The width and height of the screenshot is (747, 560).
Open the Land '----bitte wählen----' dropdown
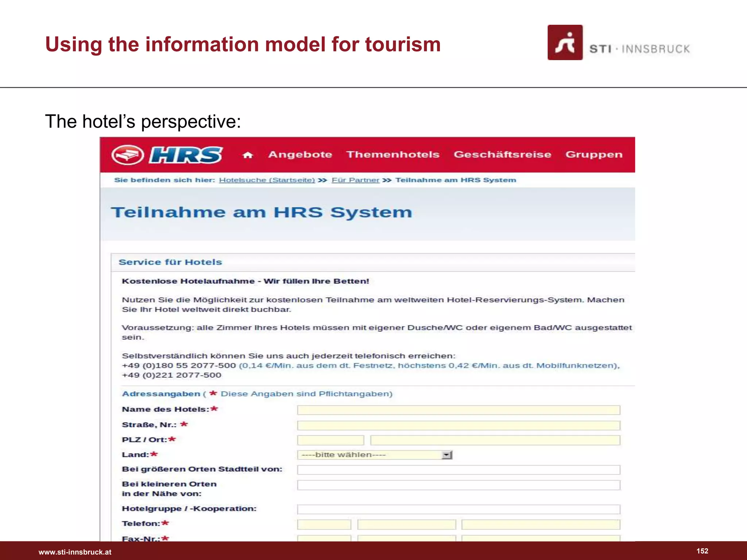coord(375,455)
